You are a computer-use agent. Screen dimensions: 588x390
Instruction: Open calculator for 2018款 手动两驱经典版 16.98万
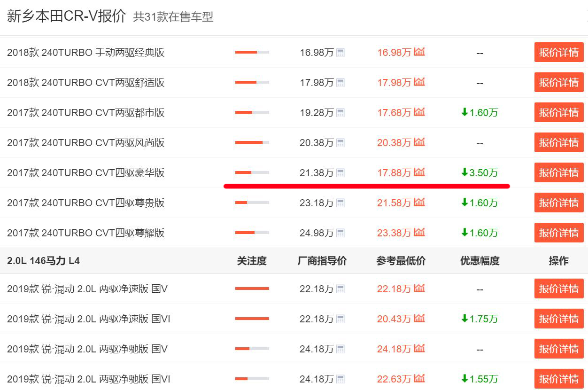(x=340, y=53)
